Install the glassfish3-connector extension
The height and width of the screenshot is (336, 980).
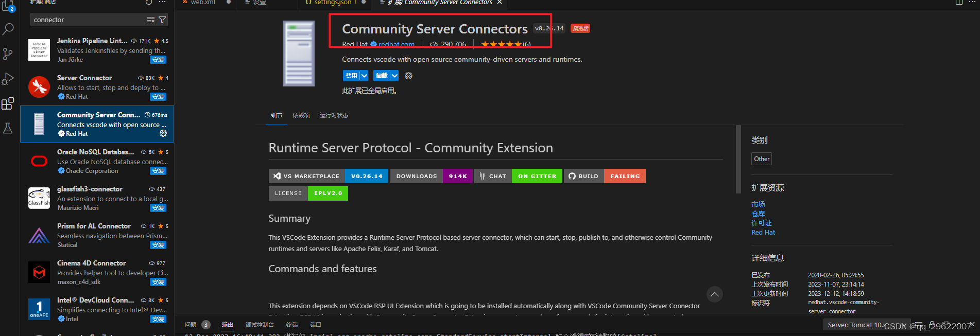(x=158, y=208)
